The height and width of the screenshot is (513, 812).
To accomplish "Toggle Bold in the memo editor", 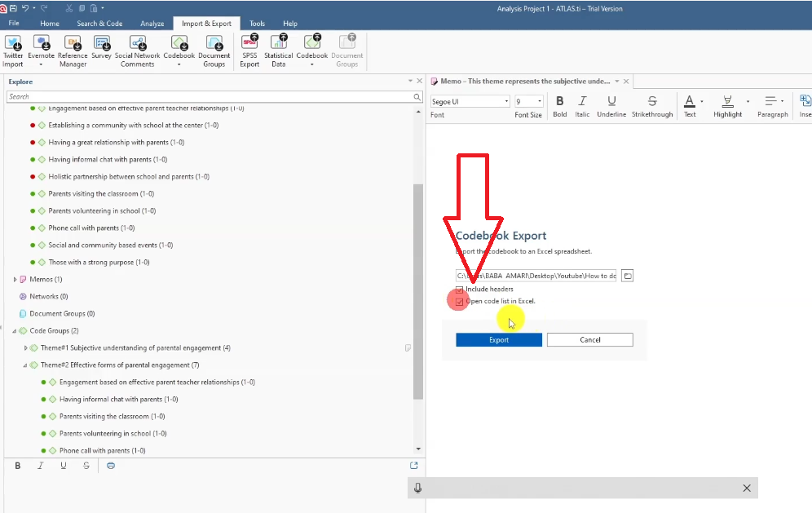I will pos(559,101).
